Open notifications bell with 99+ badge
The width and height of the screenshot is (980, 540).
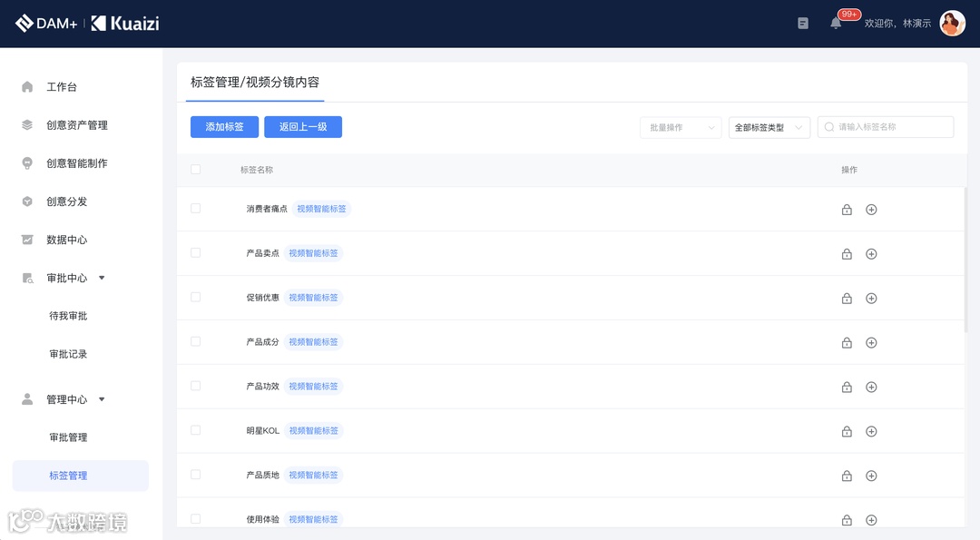pyautogui.click(x=836, y=23)
